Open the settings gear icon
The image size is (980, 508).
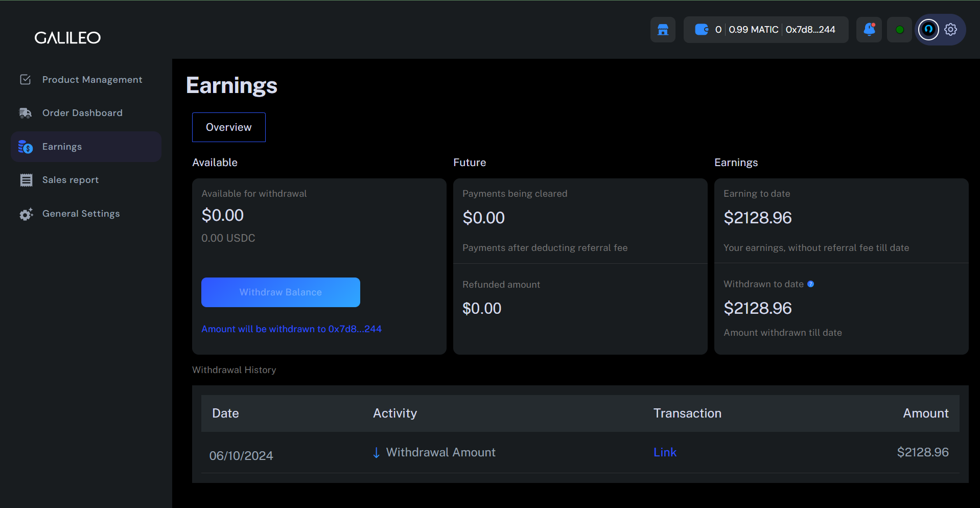[x=951, y=30]
